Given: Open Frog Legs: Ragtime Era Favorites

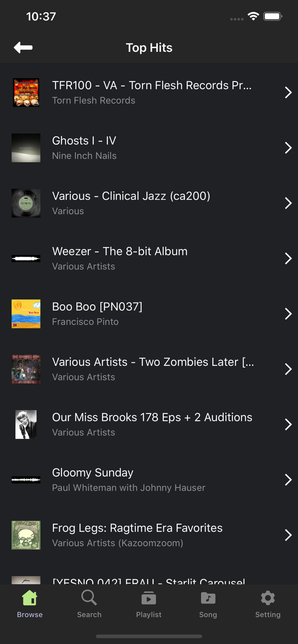Looking at the screenshot, I should pos(149,535).
